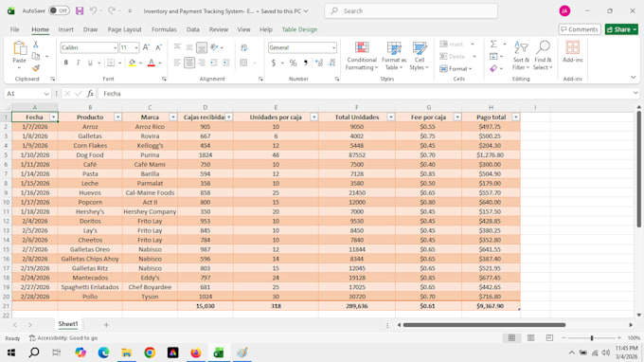Open Cell Styles gallery

point(420,56)
